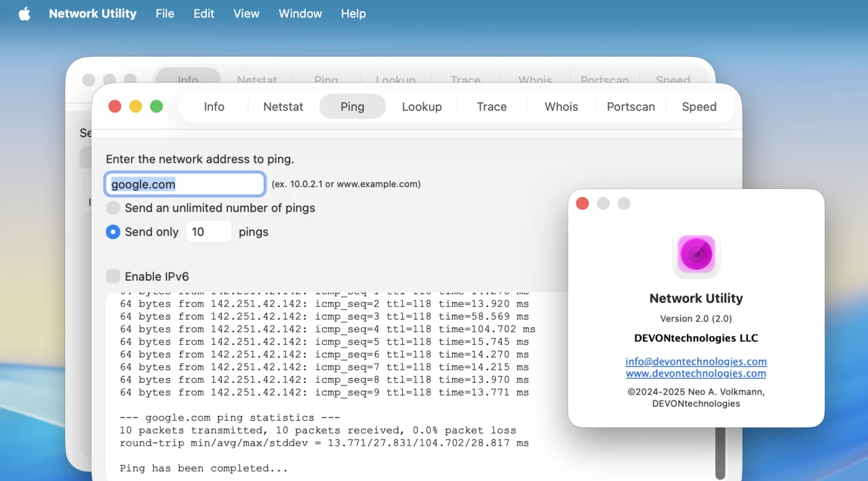Open the Help menu

point(353,13)
